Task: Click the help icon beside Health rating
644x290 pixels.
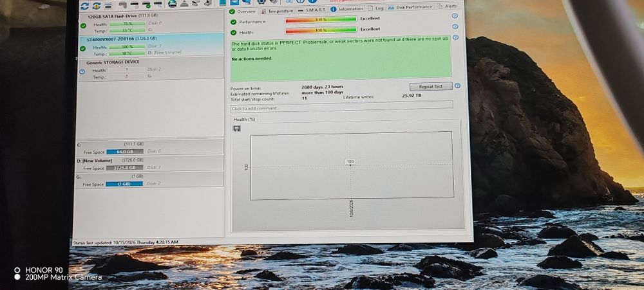Action: (455, 26)
